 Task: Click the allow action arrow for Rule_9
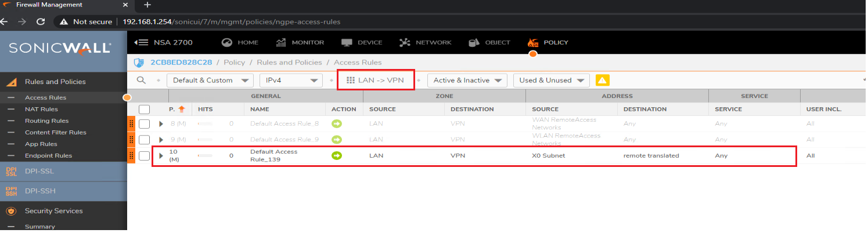[337, 139]
